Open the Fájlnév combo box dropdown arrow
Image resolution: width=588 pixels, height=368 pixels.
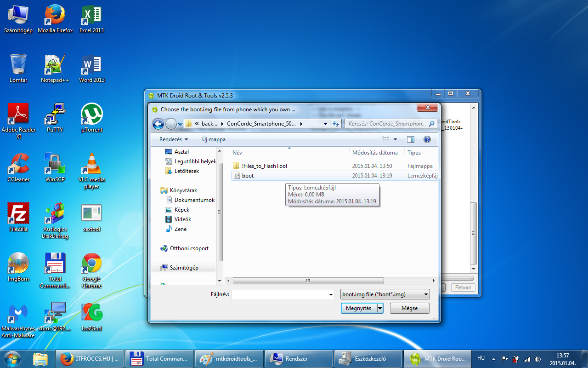(x=331, y=294)
